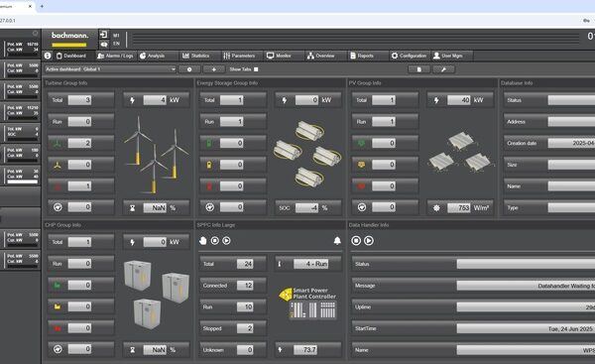The width and height of the screenshot is (595, 364).
Task: Click the SPPC stop button icon
Action: click(x=215, y=241)
